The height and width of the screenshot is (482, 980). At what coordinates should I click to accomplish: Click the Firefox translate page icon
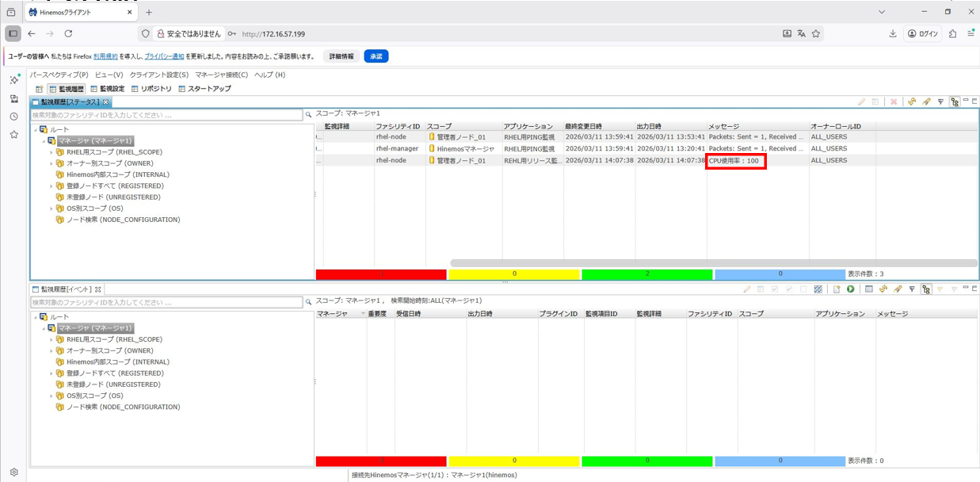click(801, 34)
